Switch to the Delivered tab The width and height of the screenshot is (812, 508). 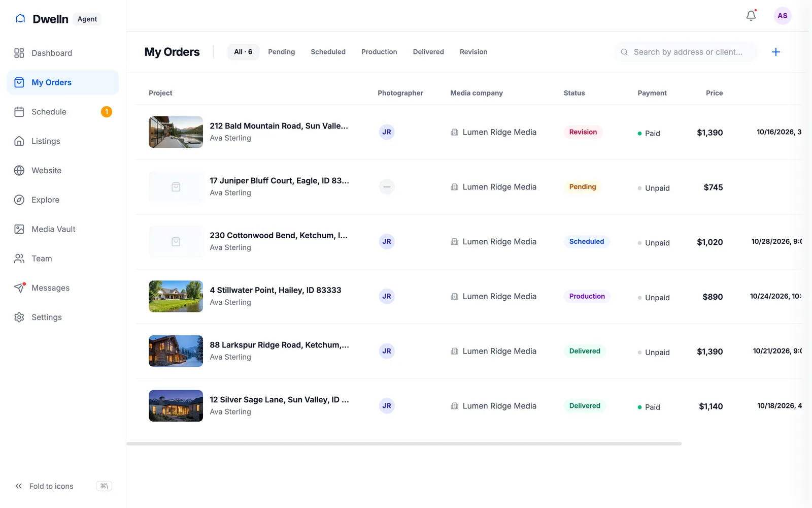[x=428, y=52]
